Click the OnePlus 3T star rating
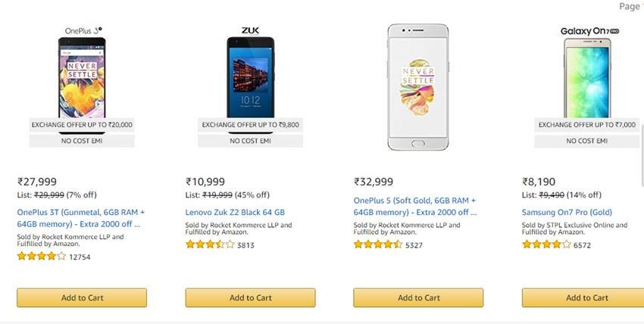 coord(41,257)
